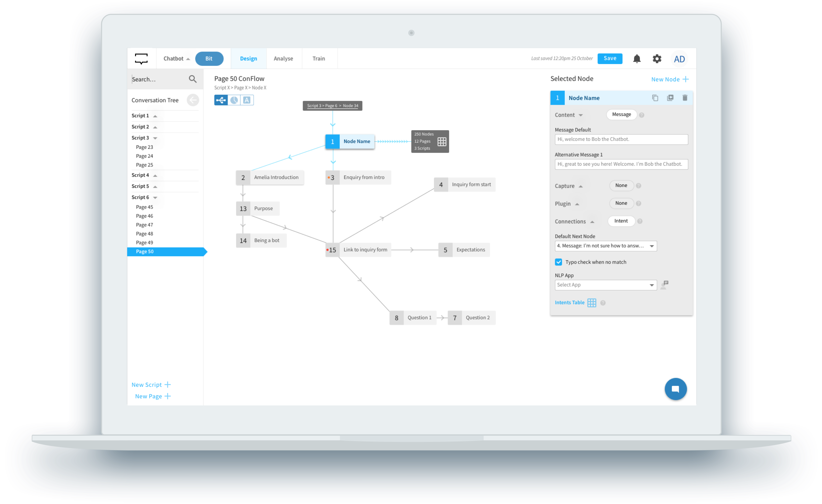Open the Default Next Node dropdown
822x504 pixels.
point(606,246)
